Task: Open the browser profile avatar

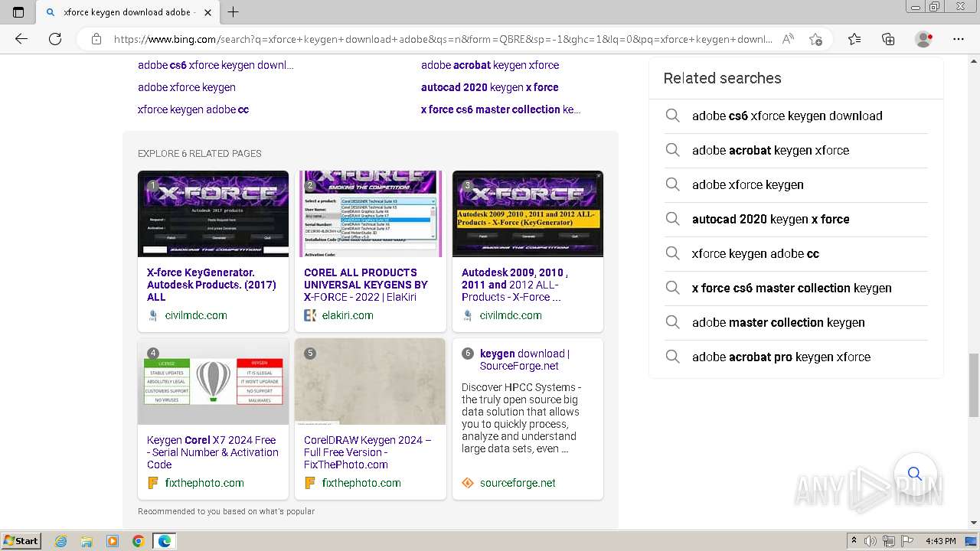Action: tap(924, 39)
